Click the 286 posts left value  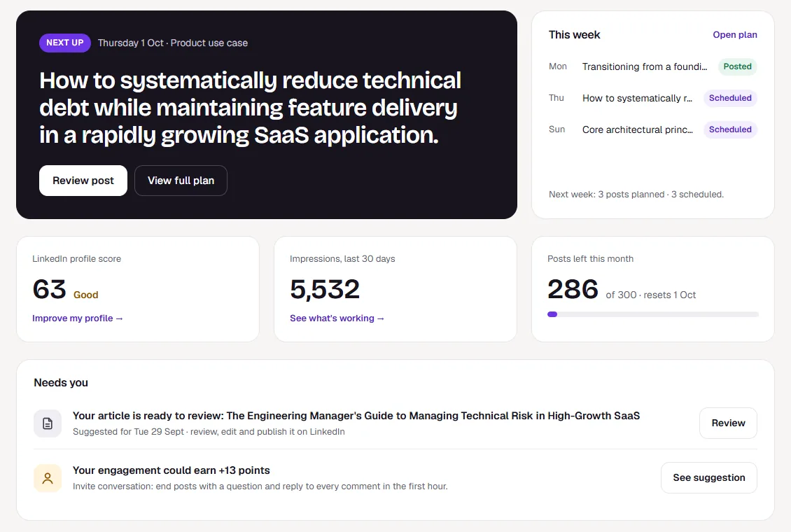[x=573, y=289]
